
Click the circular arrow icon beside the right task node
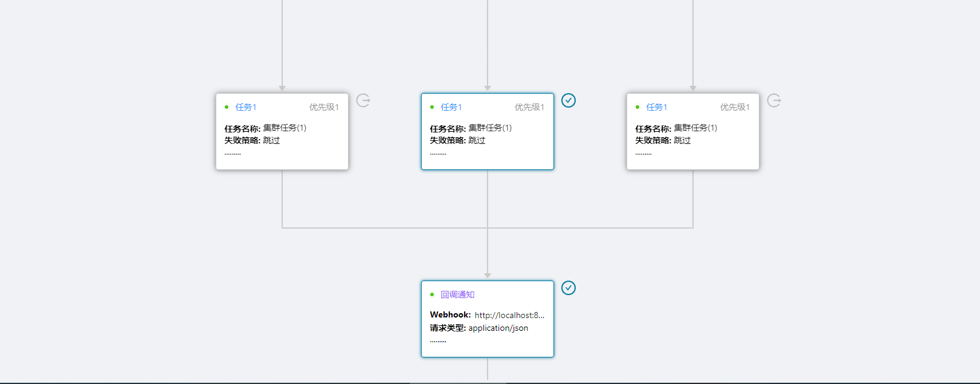[774, 100]
